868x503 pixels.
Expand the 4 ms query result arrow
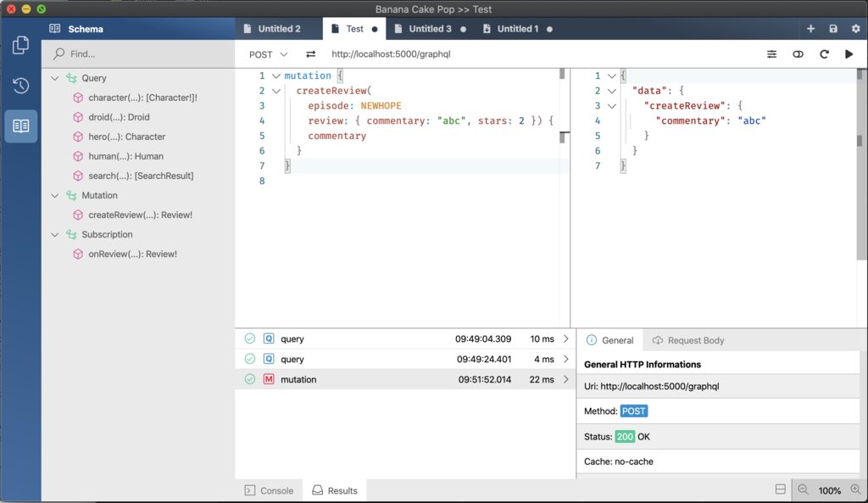[x=565, y=359]
